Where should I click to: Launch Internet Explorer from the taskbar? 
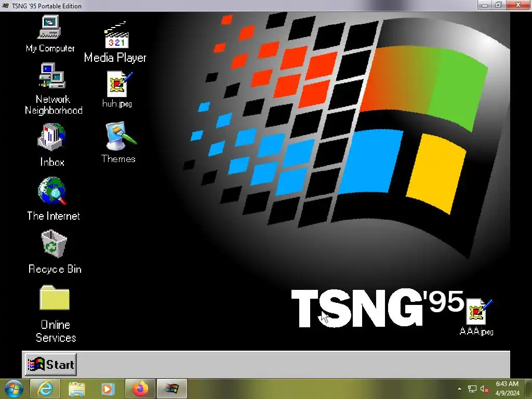(46, 389)
